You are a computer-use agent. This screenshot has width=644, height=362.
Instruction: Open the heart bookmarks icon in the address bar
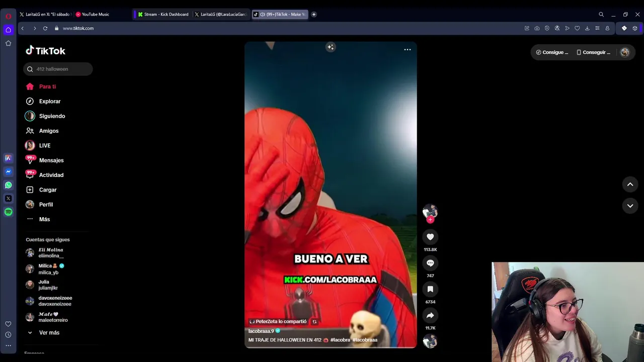pyautogui.click(x=577, y=28)
